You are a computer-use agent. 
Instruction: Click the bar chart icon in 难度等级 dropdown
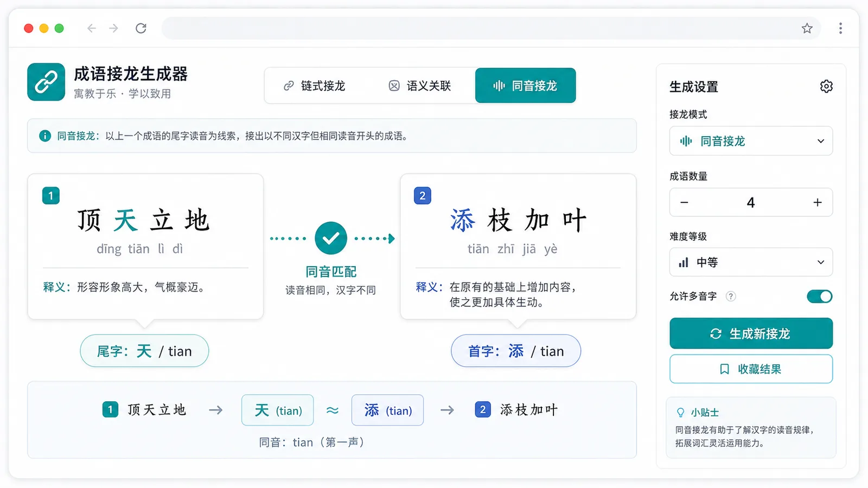(684, 262)
